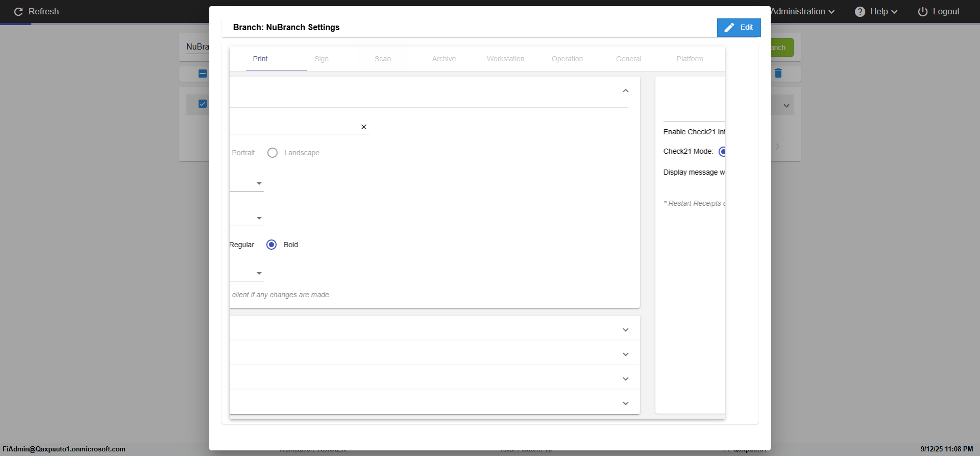Screen dimensions: 980x456
Task: Switch to the Workstation tab
Action: (505, 59)
